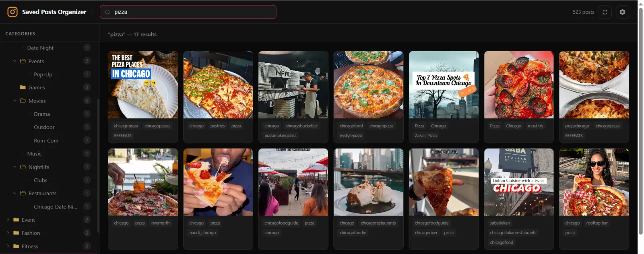
Task: Expand the Fitness category chevron
Action: [8, 246]
